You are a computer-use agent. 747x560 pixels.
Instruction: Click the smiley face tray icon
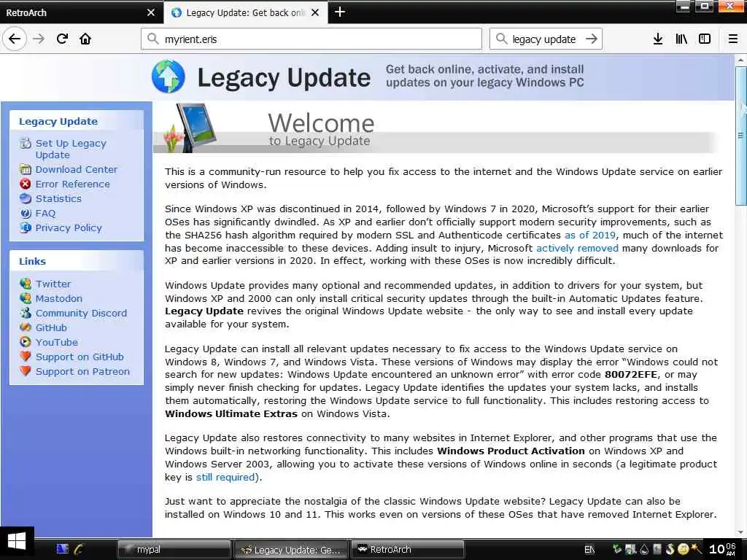(x=683, y=549)
